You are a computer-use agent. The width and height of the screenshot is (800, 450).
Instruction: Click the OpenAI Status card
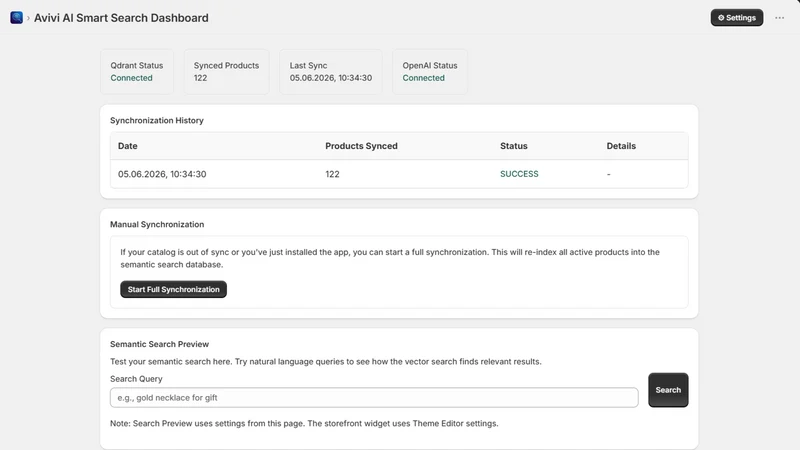click(x=430, y=71)
